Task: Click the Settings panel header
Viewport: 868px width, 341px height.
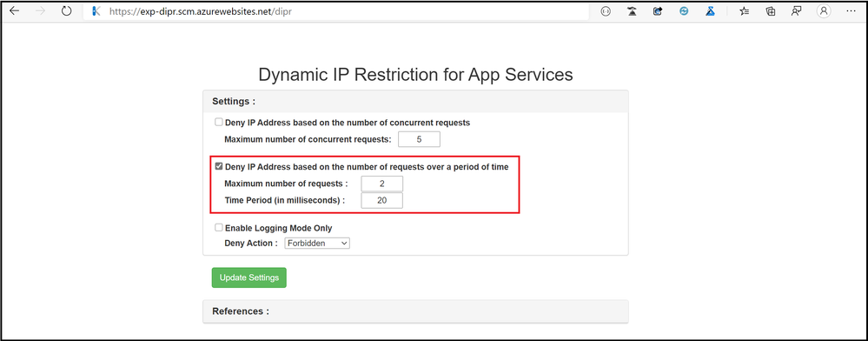Action: pos(415,102)
